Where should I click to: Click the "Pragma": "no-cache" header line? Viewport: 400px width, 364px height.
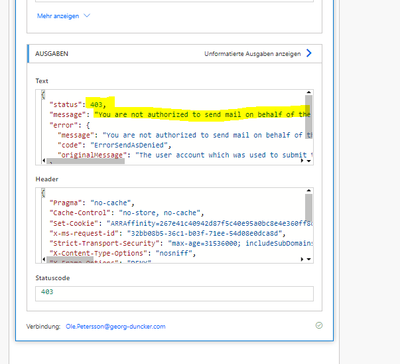92,203
